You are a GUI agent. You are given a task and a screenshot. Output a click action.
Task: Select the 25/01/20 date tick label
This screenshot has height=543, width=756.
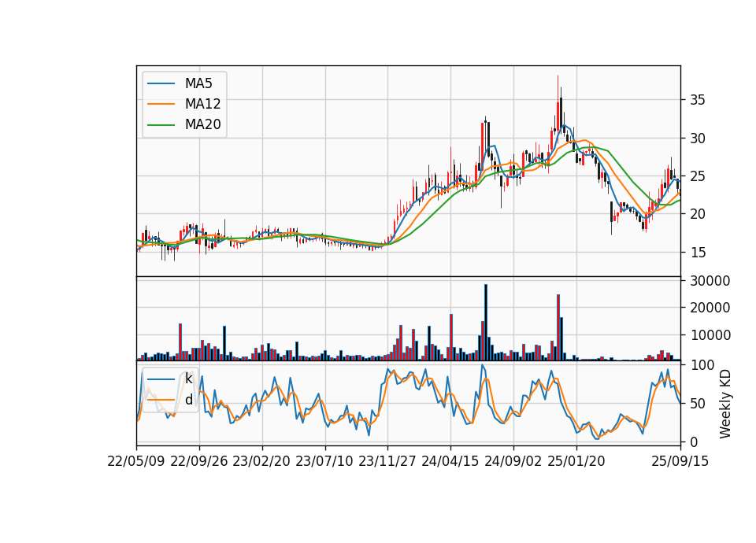click(x=576, y=461)
